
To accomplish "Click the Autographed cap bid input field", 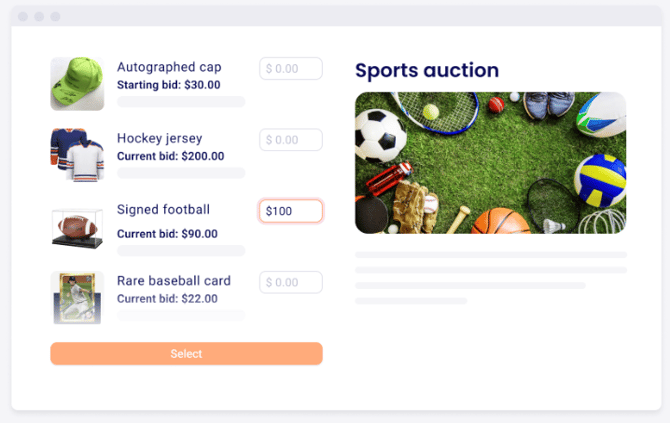I will point(291,69).
